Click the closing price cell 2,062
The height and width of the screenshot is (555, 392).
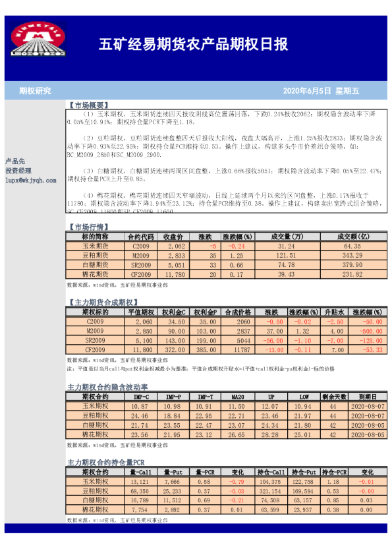pos(173,246)
